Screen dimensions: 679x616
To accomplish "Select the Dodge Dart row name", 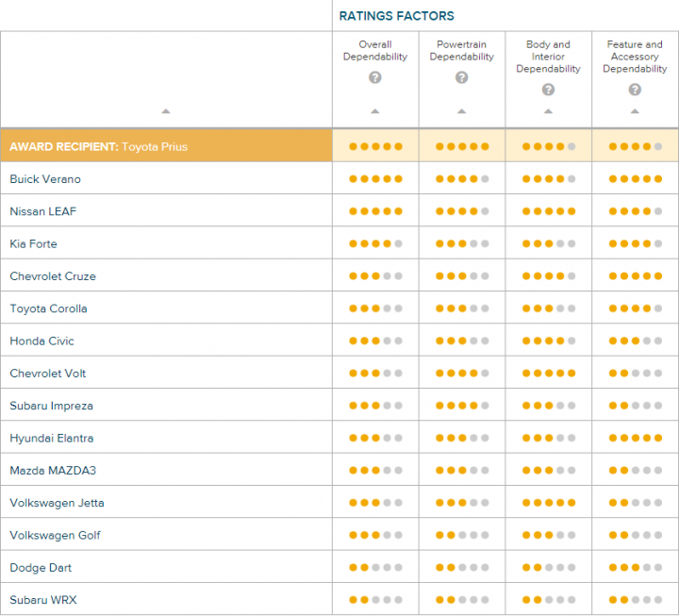I will click(41, 568).
